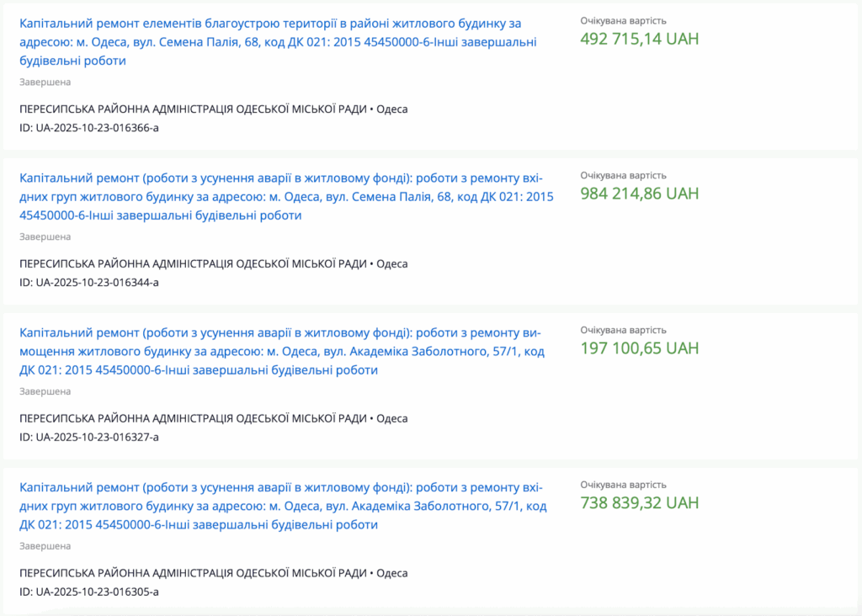Click Завершена status in the благоустрою території card

[x=45, y=82]
